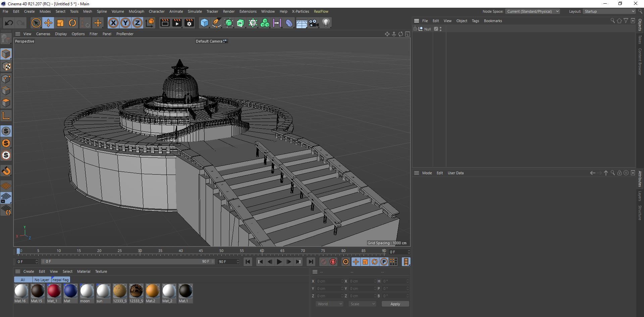This screenshot has height=317, width=644.
Task: Switch to the Layers side tab
Action: (640, 196)
